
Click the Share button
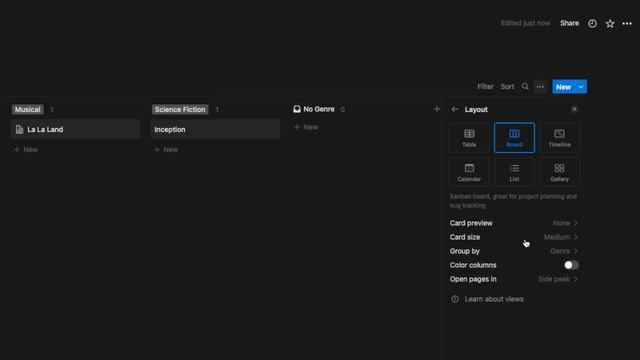[569, 23]
